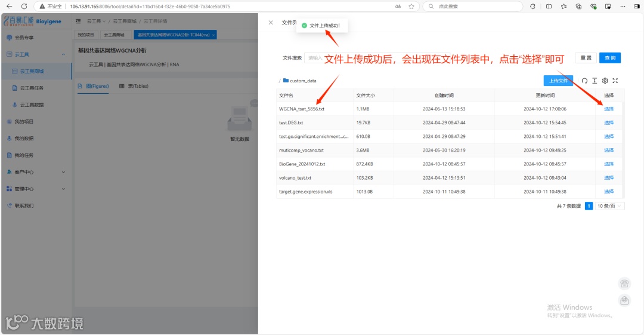The image size is (644, 335).
Task: Close the WGCNA分析-TC044 tab with x
Action: click(213, 35)
